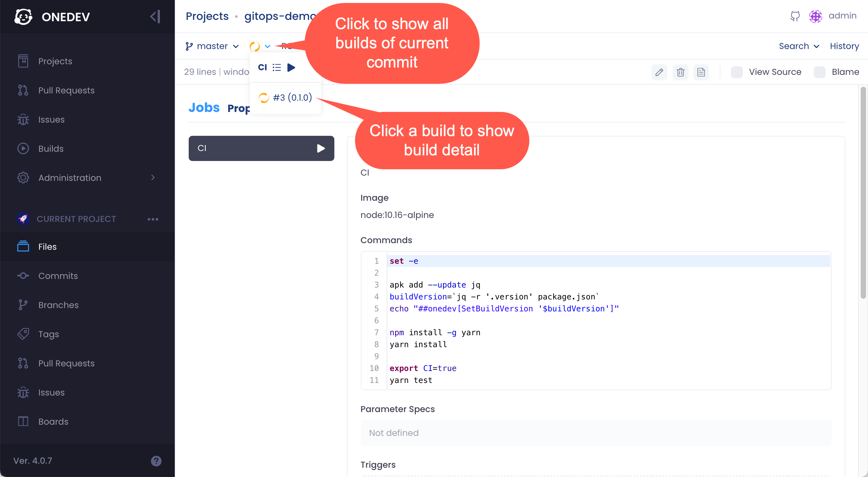Show all CI builds list icon
868x477 pixels.
(277, 68)
